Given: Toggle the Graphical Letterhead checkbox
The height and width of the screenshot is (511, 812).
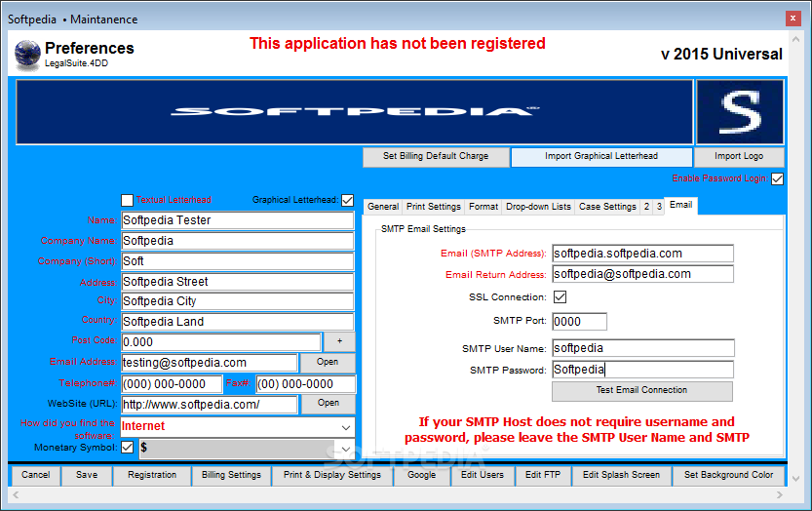Looking at the screenshot, I should 347,200.
